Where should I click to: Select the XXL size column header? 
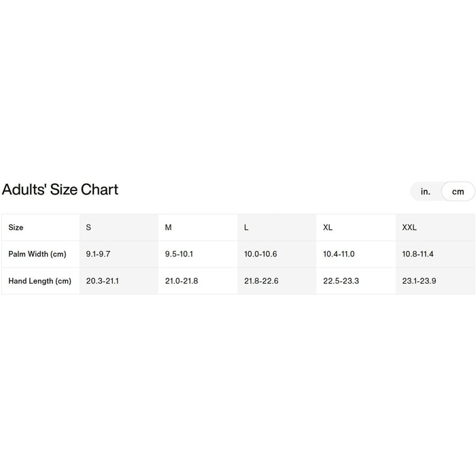tap(409, 227)
